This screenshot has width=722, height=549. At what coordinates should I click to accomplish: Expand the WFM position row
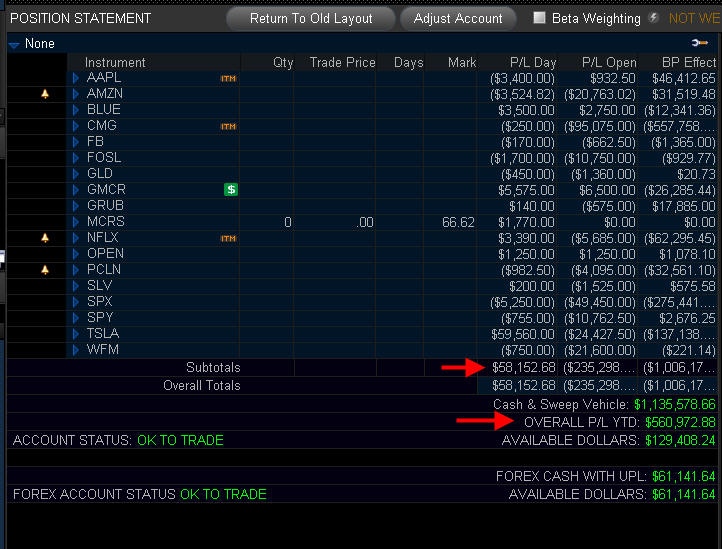click(x=76, y=350)
